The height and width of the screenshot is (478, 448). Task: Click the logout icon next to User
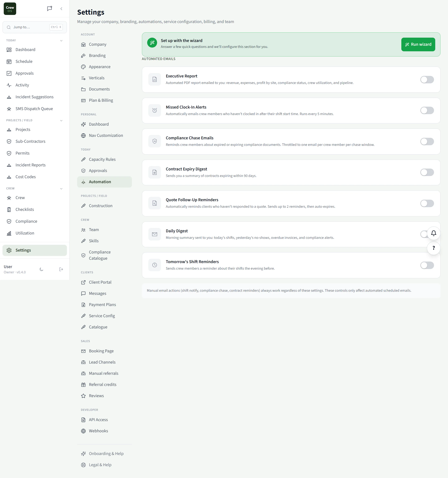click(61, 269)
